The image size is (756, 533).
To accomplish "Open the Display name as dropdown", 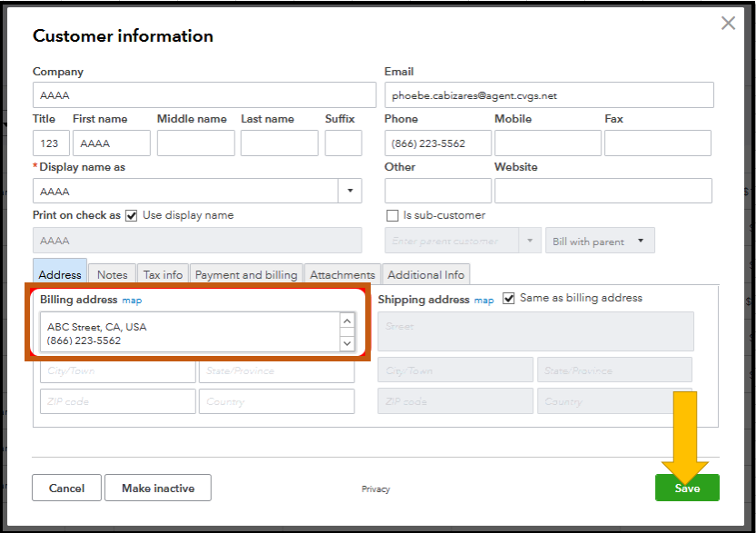I will click(x=350, y=191).
